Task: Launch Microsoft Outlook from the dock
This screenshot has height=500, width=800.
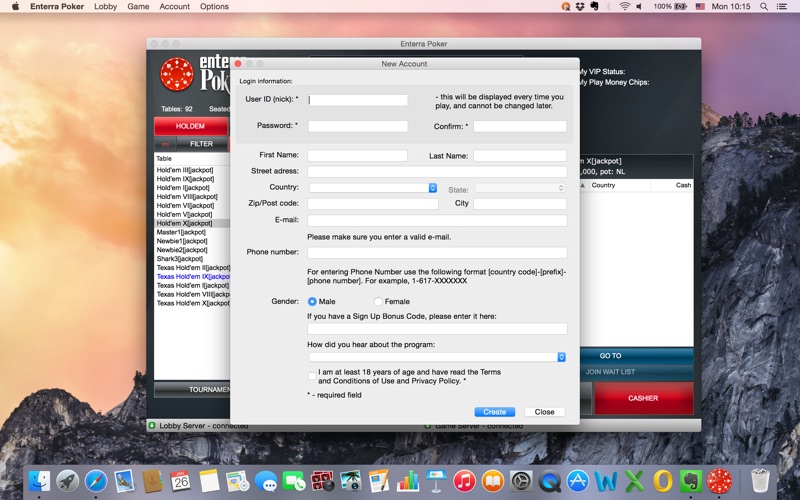Action: [x=663, y=481]
